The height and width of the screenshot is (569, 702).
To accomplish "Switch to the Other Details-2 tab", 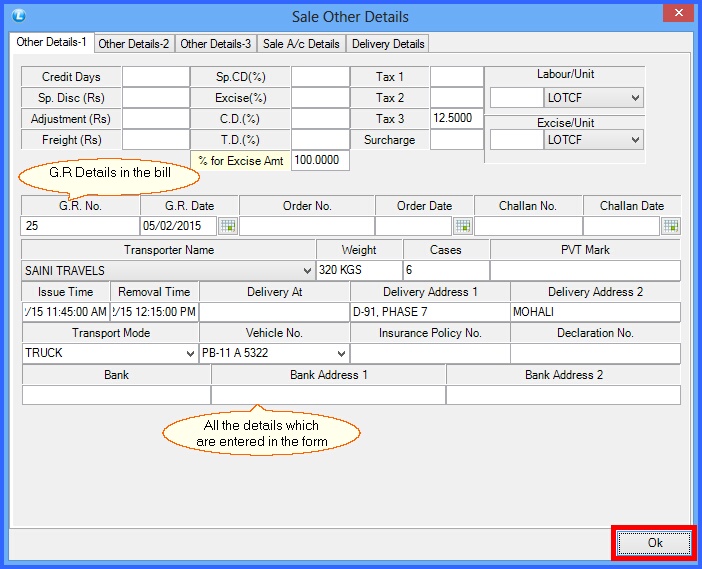I will pyautogui.click(x=134, y=44).
